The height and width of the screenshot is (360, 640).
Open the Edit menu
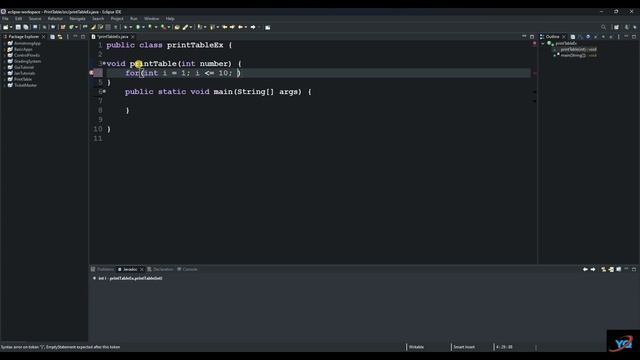[x=18, y=19]
